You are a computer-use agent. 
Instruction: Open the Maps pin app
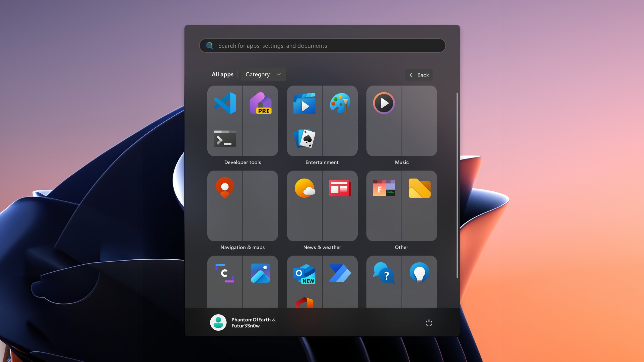tap(225, 188)
